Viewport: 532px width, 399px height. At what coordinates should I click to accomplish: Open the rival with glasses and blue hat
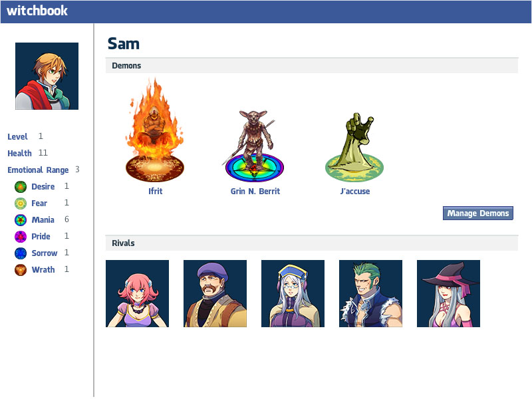click(x=293, y=293)
